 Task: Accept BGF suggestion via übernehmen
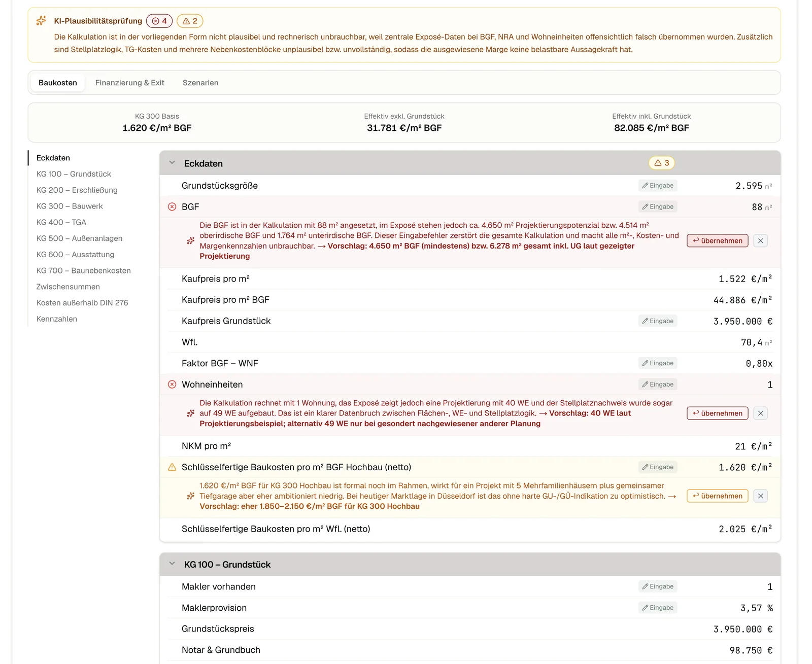[x=718, y=240]
